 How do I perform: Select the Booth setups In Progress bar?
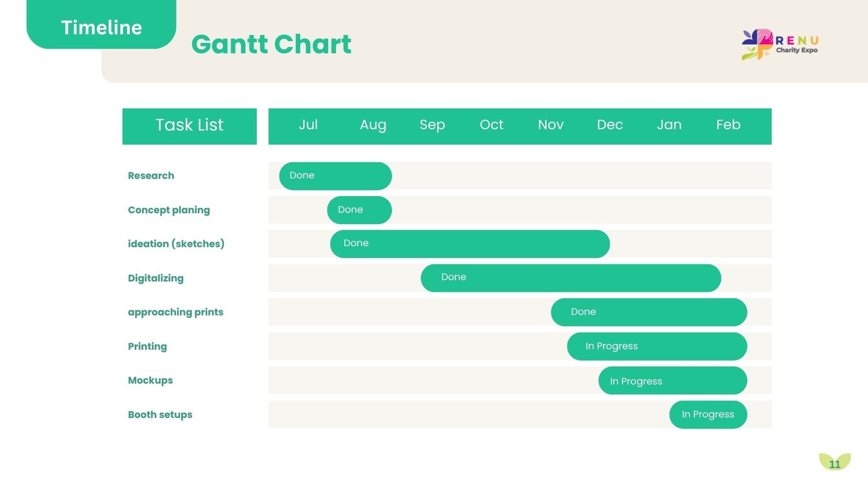tap(708, 414)
